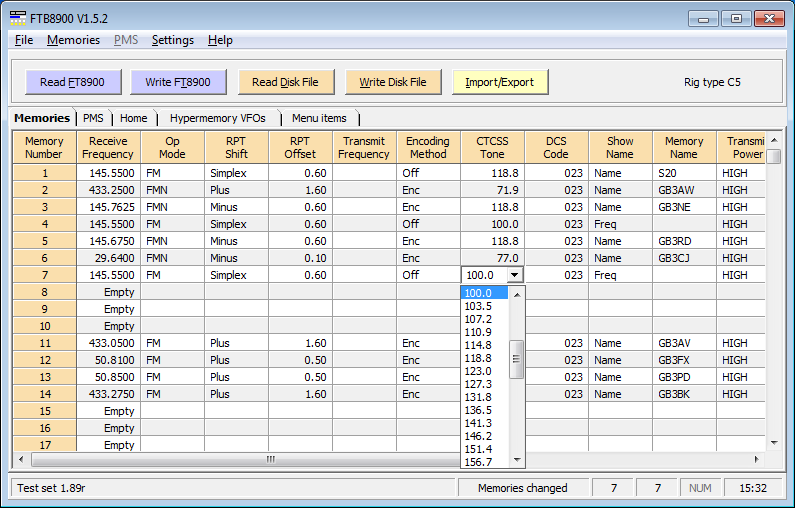The image size is (795, 508).
Task: Click the Read FT8900 button
Action: pyautogui.click(x=73, y=82)
